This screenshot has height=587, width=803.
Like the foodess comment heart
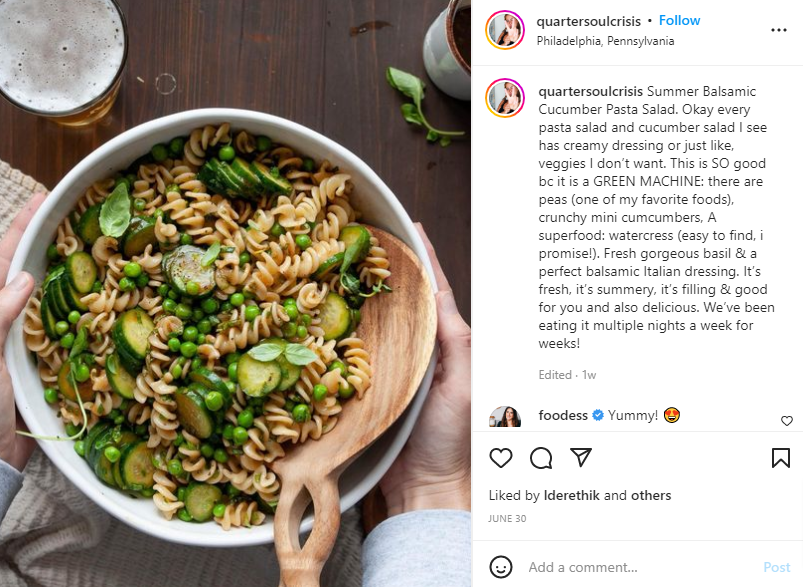tap(787, 421)
